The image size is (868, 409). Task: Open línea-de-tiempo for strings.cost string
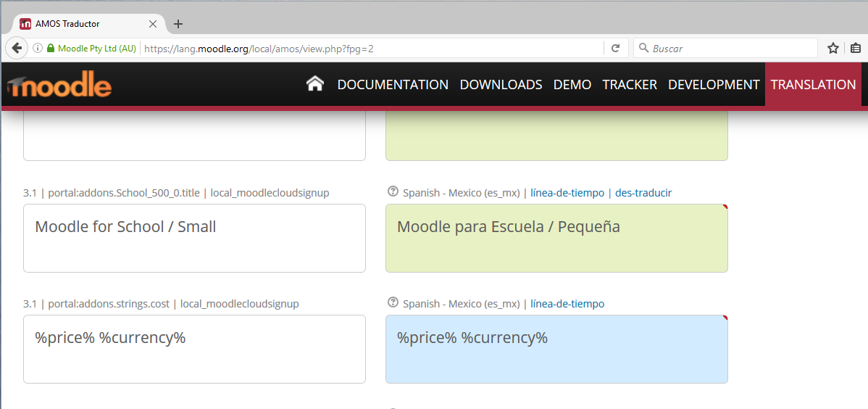click(x=567, y=304)
